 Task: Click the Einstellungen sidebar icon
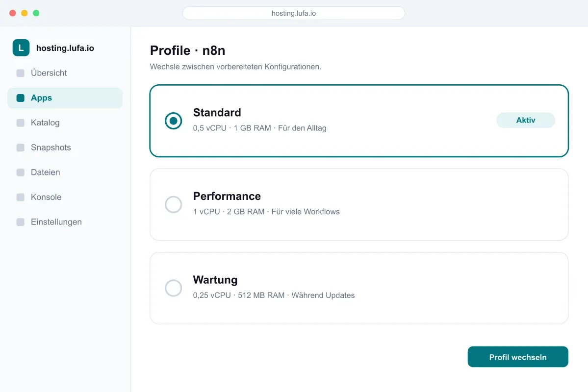pos(21,222)
